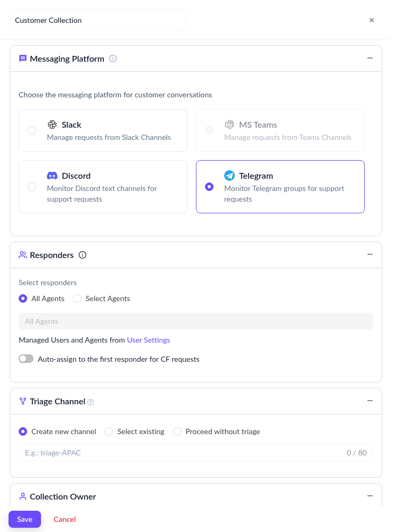Click the 'Responders' heading
This screenshot has width=394, height=532.
pos(52,255)
